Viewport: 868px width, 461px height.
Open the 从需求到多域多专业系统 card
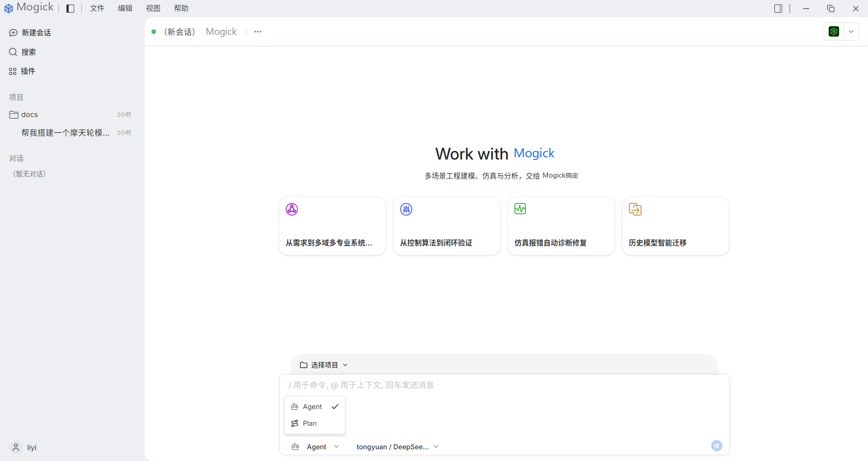pyautogui.click(x=332, y=226)
